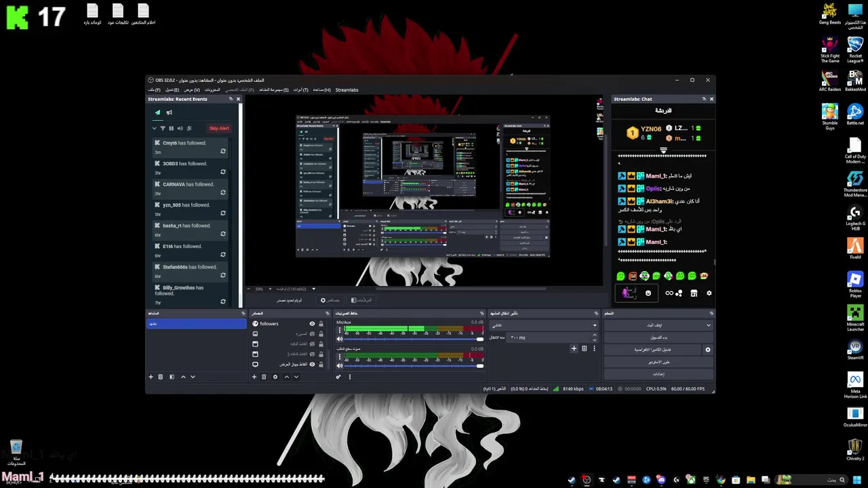This screenshot has width=868, height=488.
Task: Open the store icon in chat toolbar
Action: pyautogui.click(x=694, y=293)
